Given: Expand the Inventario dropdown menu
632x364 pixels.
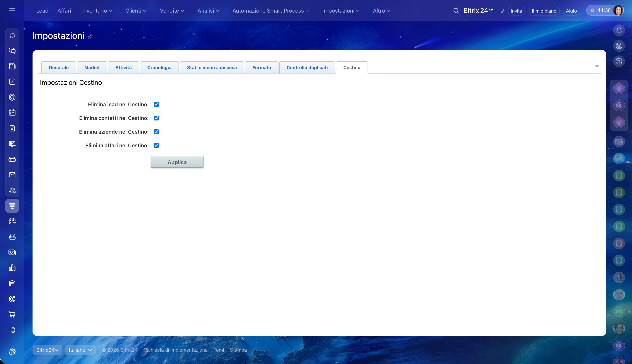Looking at the screenshot, I should 97,11.
